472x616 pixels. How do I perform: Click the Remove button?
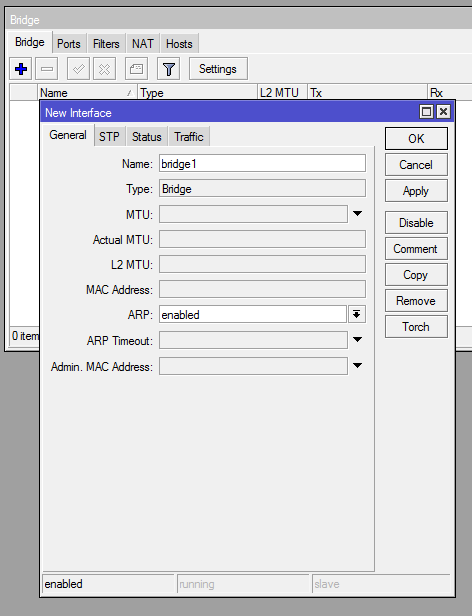pos(416,301)
